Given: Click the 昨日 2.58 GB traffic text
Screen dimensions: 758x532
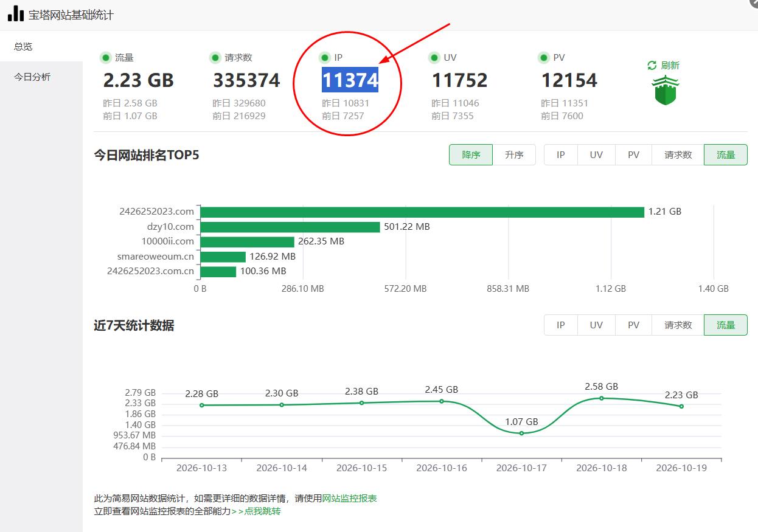Looking at the screenshot, I should click(130, 103).
